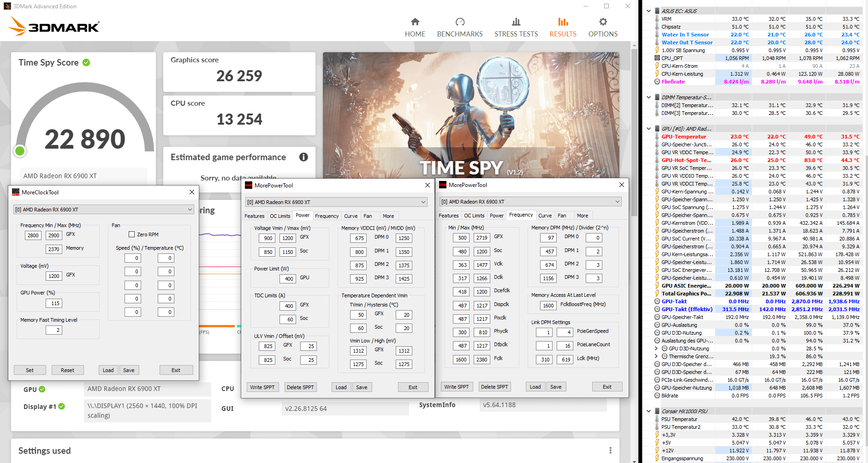Click the Graphics score value 26 259

pyautogui.click(x=239, y=76)
